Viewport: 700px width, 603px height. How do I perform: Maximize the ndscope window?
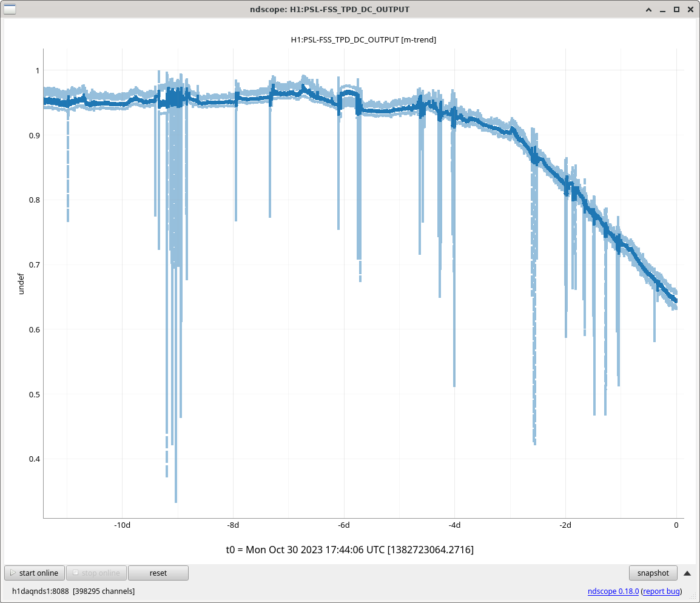pos(676,10)
